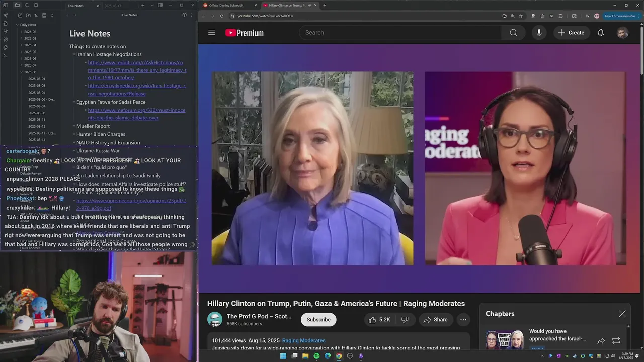
Task: Close the Chapters panel
Action: click(622, 314)
